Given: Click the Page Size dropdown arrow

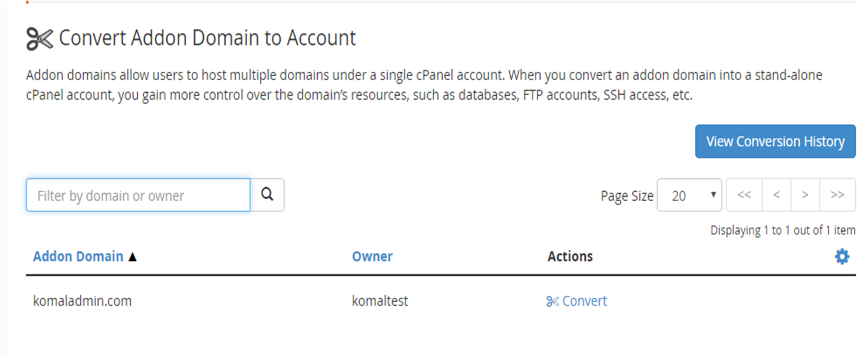Looking at the screenshot, I should coord(714,195).
